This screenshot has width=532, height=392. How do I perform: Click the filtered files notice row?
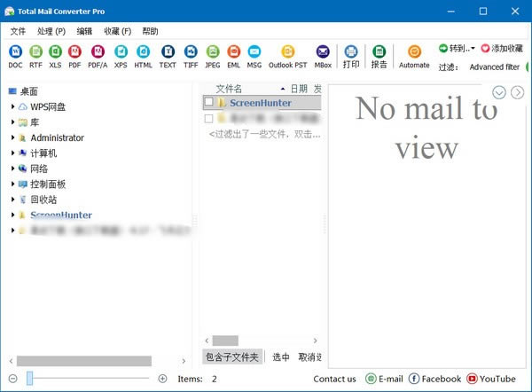pos(264,135)
